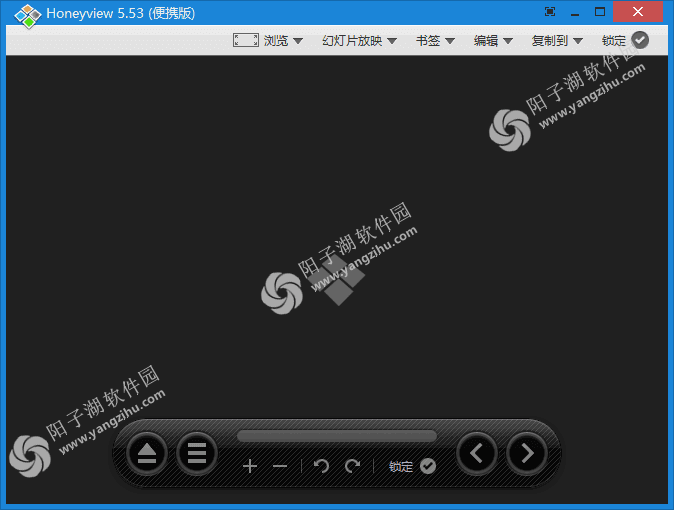This screenshot has width=674, height=510.
Task: Maximize the Honeyview window
Action: (600, 12)
